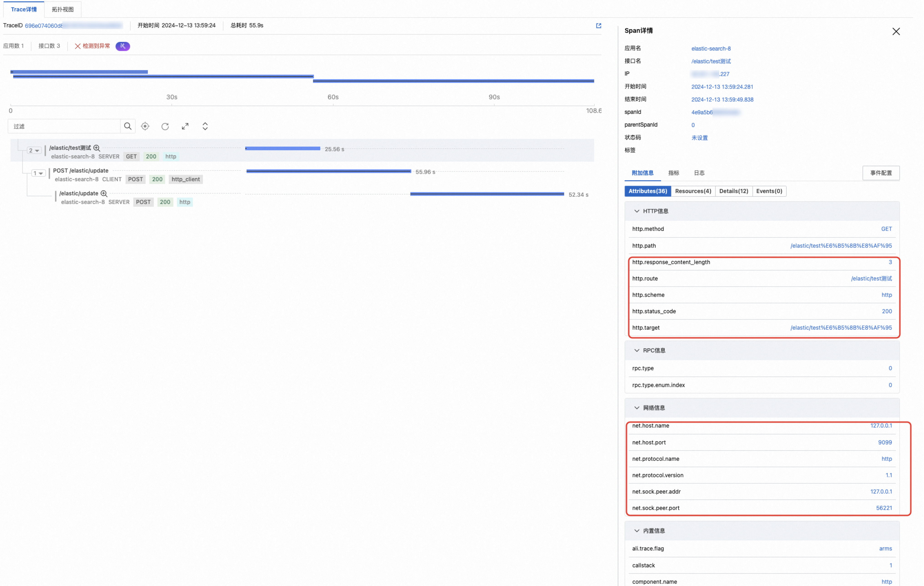Collapse the 网络信息 section

point(637,408)
